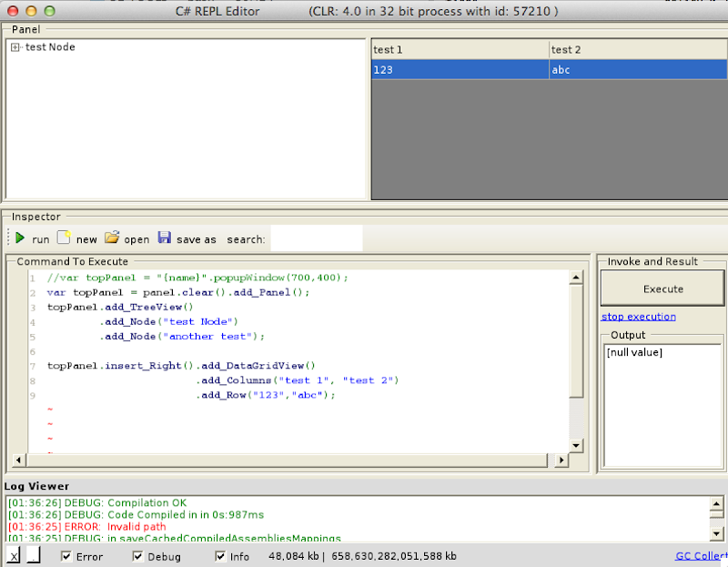The image size is (728, 567).
Task: Click the small x button in status bar
Action: click(x=14, y=556)
